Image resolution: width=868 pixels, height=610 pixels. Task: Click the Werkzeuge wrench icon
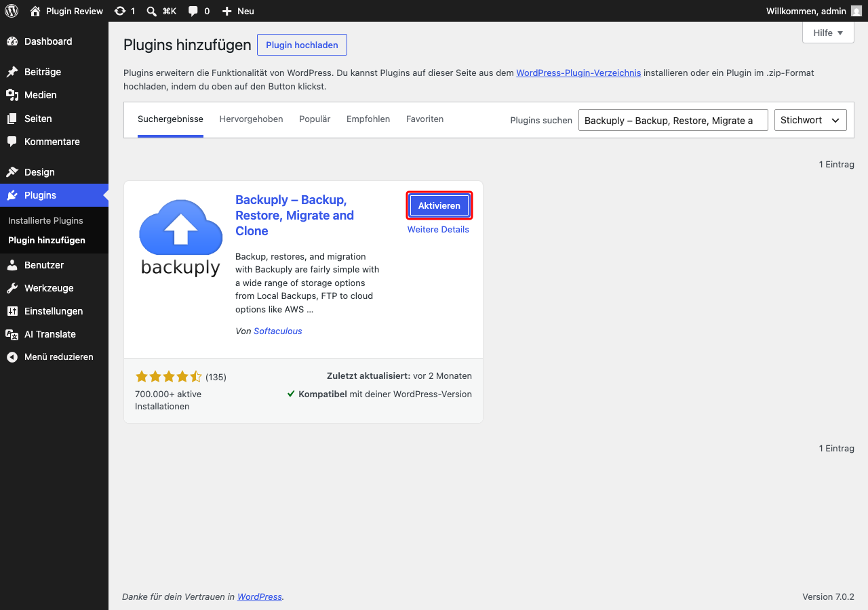[x=12, y=288]
